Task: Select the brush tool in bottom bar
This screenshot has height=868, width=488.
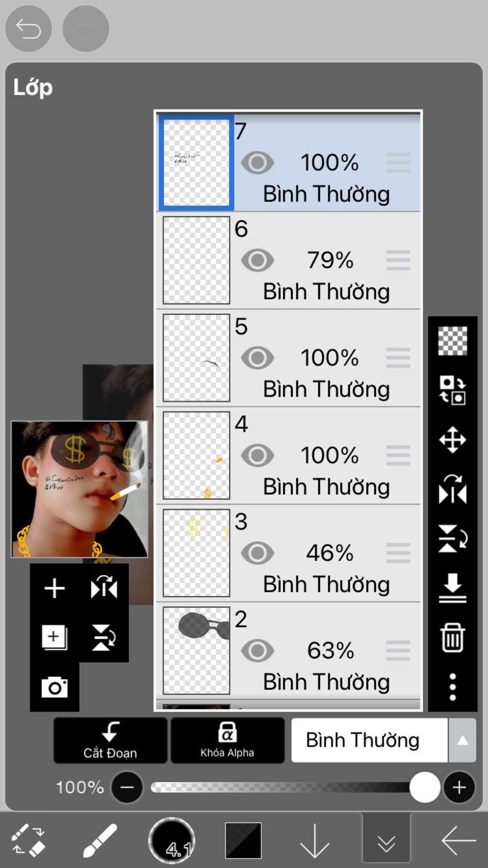Action: coord(100,840)
